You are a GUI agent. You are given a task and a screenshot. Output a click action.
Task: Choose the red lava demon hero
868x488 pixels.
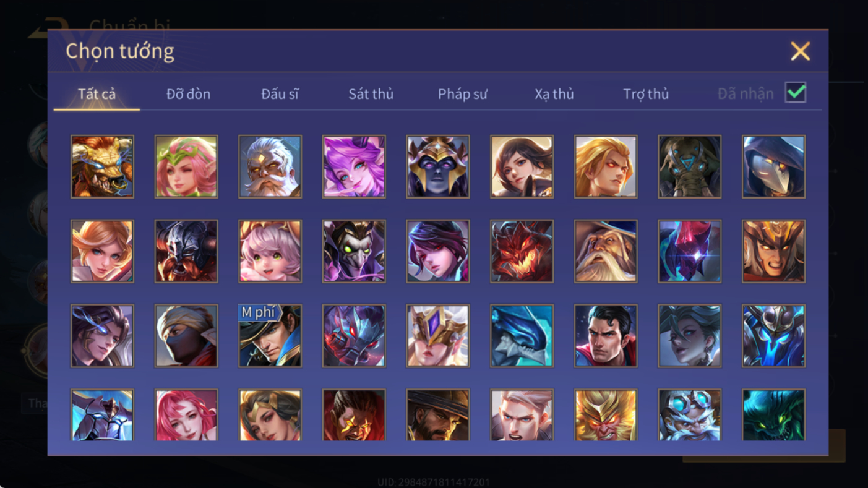coord(522,252)
